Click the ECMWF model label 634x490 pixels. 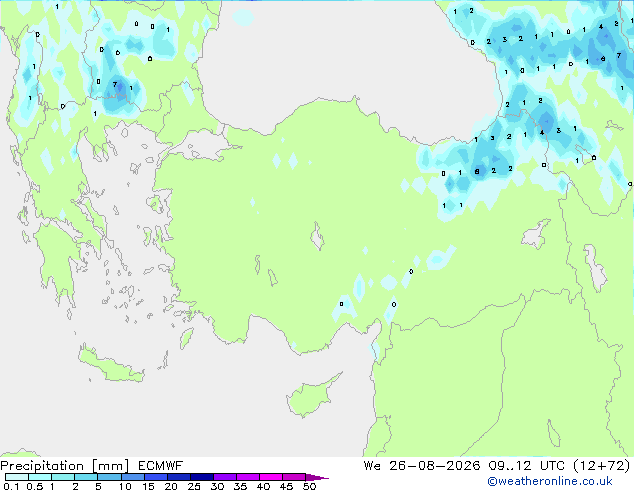(161, 466)
